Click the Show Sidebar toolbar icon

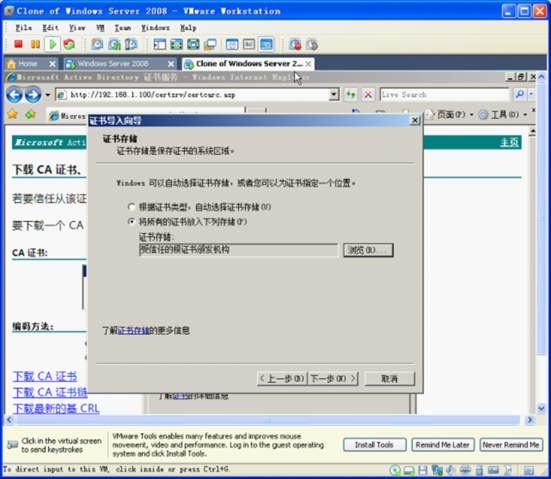(160, 44)
